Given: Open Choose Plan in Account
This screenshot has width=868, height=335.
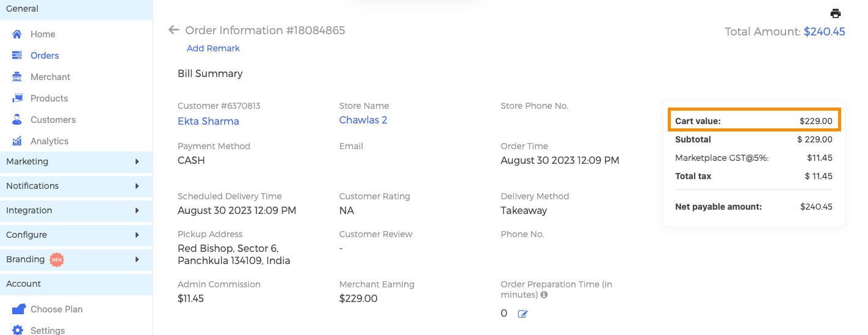Looking at the screenshot, I should click(57, 309).
